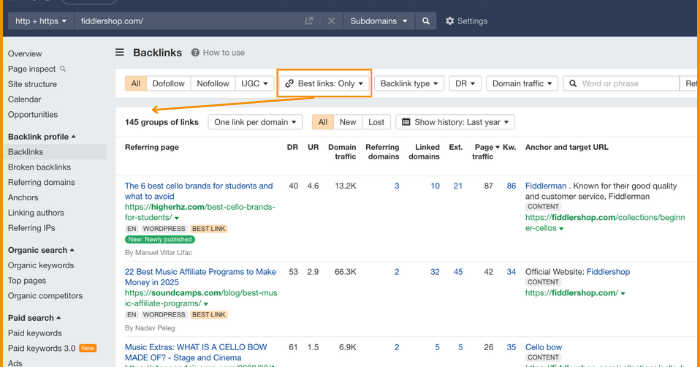700x367 pixels.
Task: Click the New: Newly published green badge
Action: coord(160,239)
